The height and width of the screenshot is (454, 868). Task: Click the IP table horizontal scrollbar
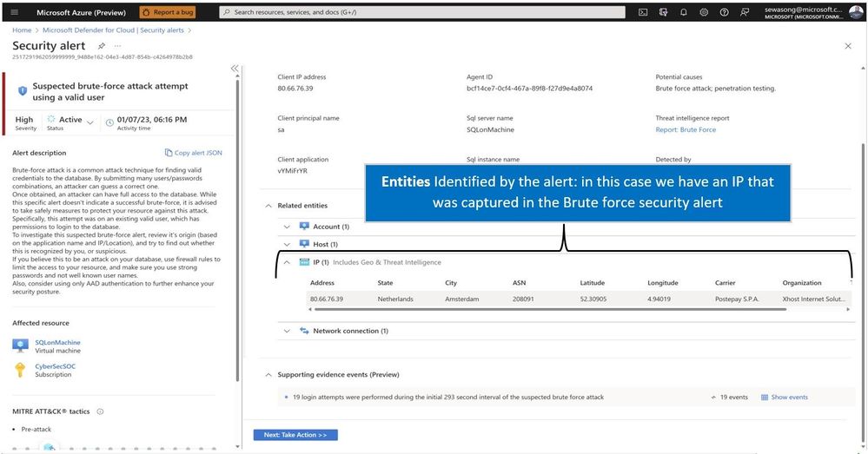coord(550,309)
